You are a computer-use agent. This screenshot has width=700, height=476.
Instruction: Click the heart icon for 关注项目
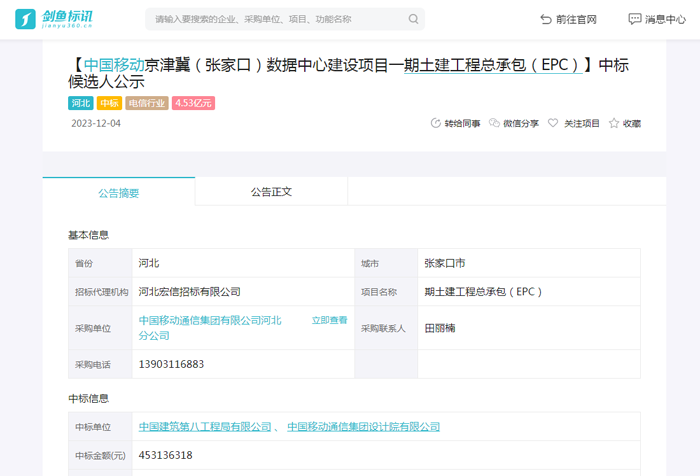point(553,123)
